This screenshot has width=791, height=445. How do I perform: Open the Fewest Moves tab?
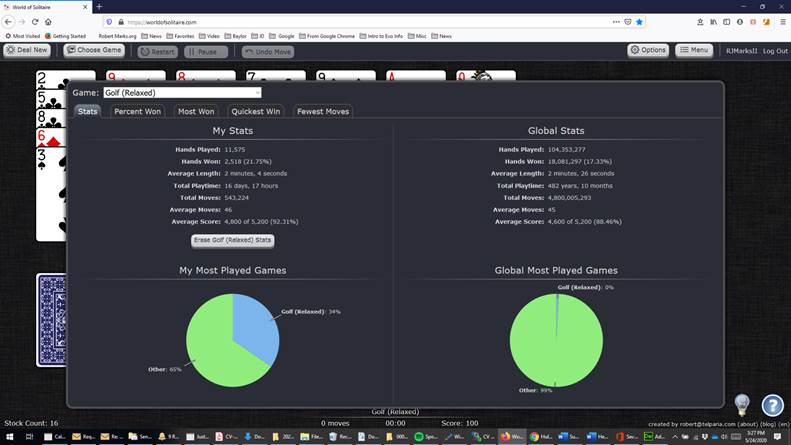(x=323, y=112)
